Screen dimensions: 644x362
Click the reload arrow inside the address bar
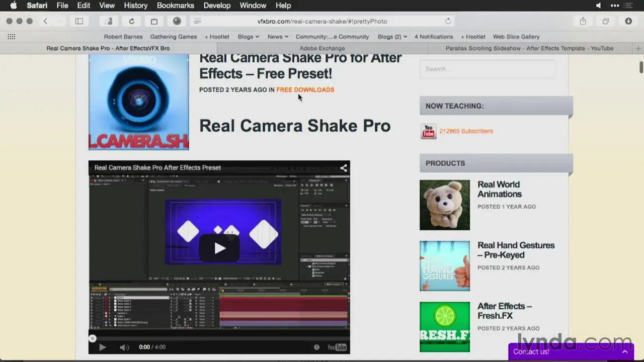(x=448, y=21)
